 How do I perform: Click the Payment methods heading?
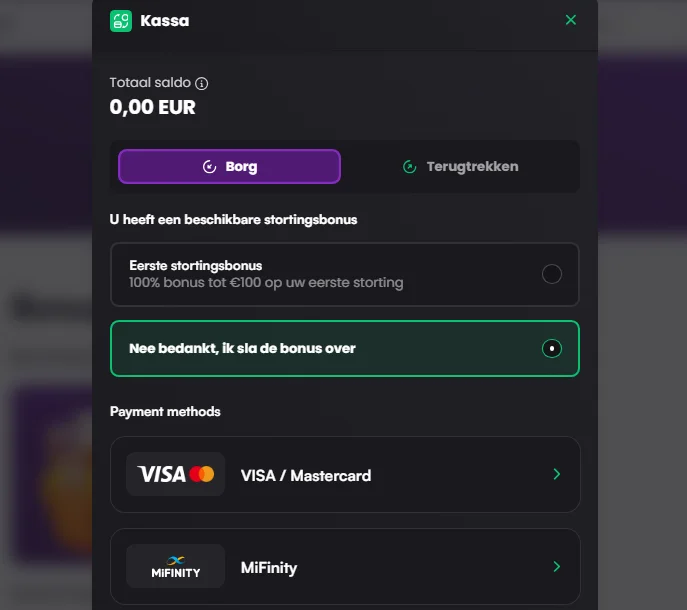165,412
